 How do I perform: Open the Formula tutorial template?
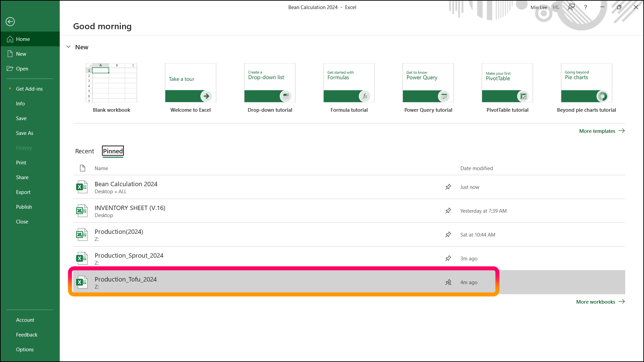pos(349,88)
